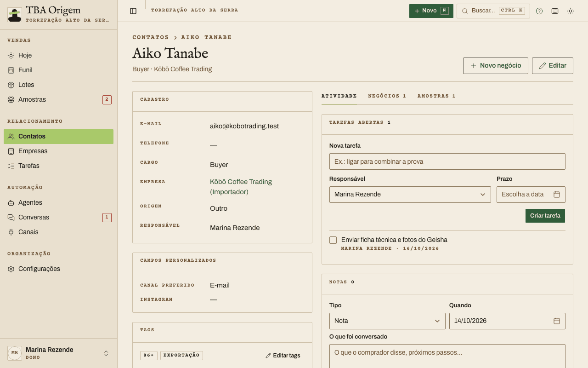Open the Prazo date picker

531,195
